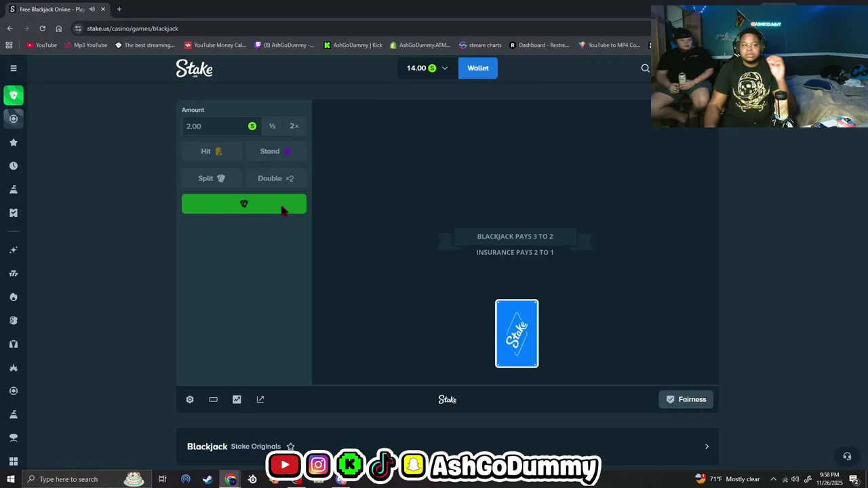
Task: Open the sparkle new releases sidebar icon
Action: coord(14,250)
